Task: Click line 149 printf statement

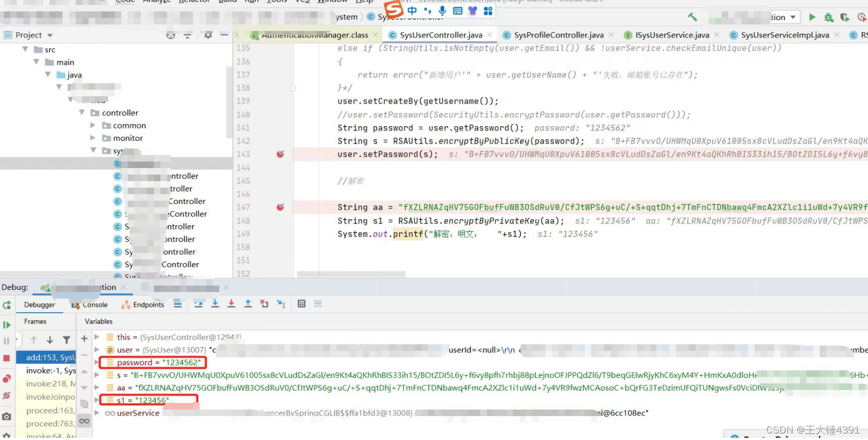Action: (x=432, y=234)
